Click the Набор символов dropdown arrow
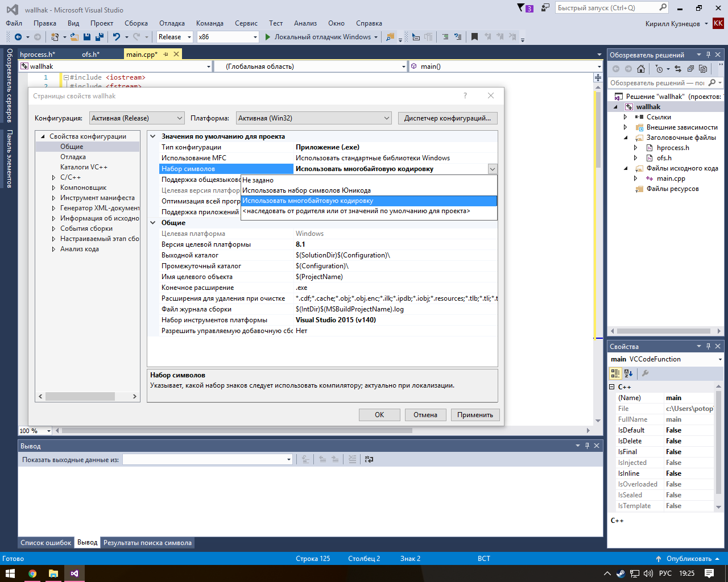The width and height of the screenshot is (728, 582). pyautogui.click(x=493, y=169)
